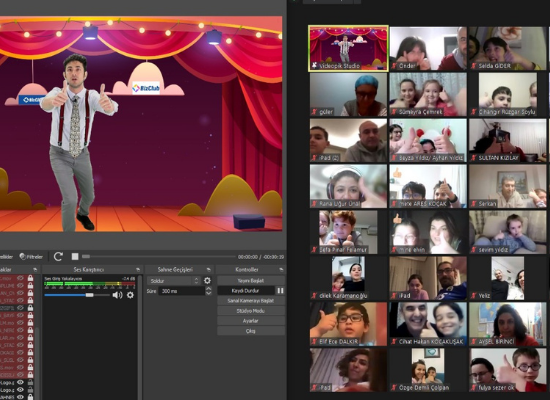Mute the audio input speaker icon
The height and width of the screenshot is (400, 550).
click(117, 295)
